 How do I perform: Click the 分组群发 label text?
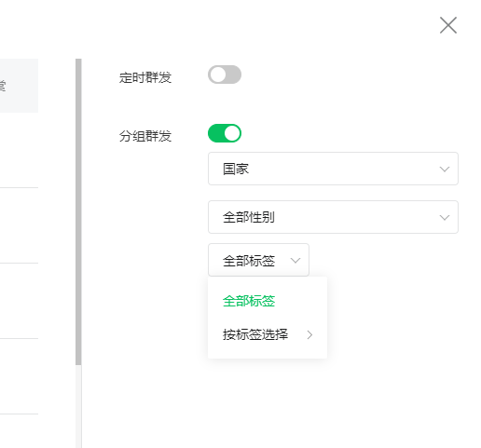[145, 136]
